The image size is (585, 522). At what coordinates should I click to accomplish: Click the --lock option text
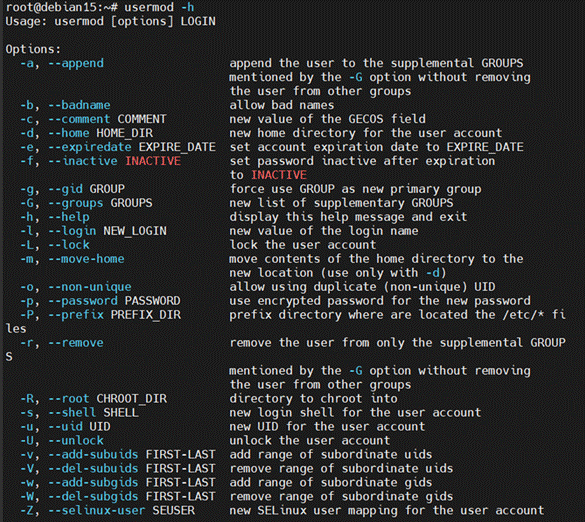click(69, 245)
